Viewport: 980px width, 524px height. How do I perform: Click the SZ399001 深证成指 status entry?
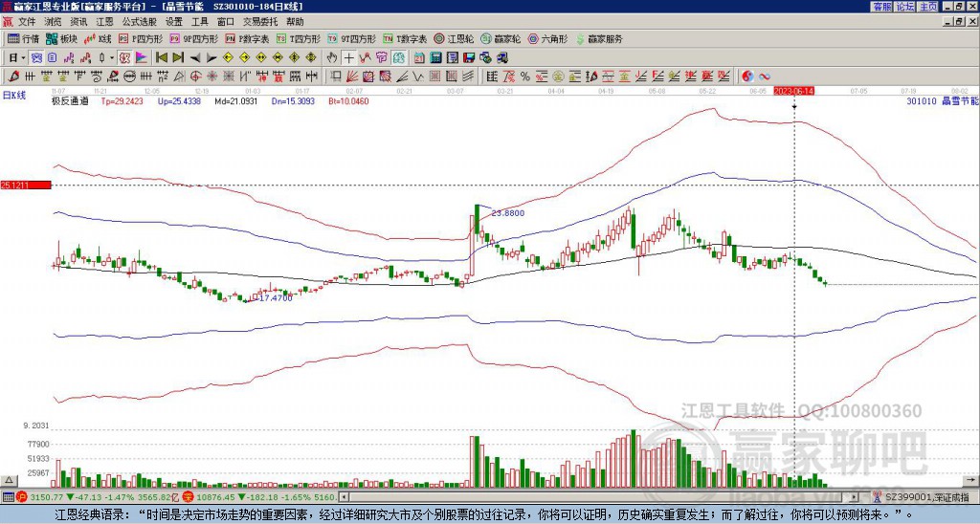tap(926, 497)
